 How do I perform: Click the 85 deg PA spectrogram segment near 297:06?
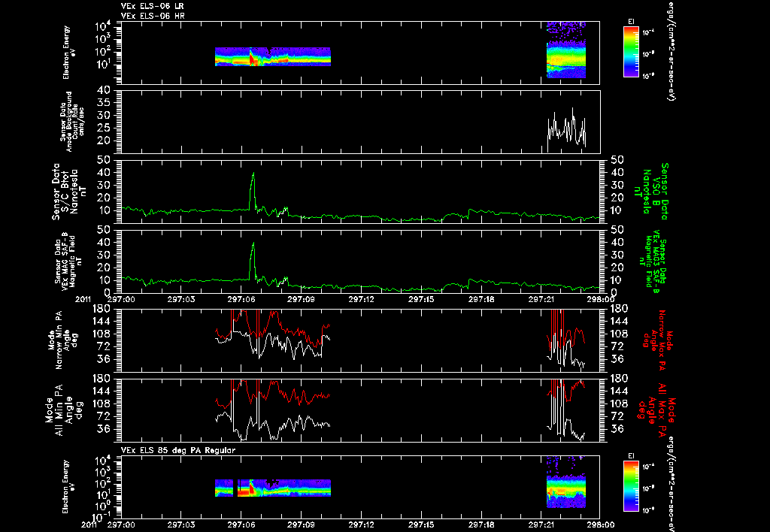(272, 488)
